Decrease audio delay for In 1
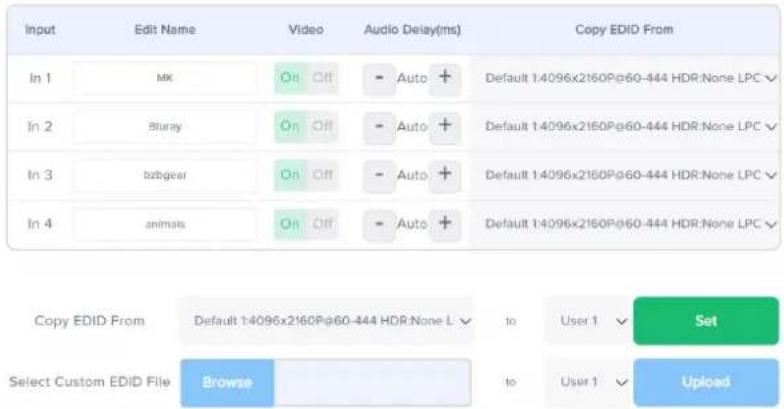This screenshot has height=409, width=784. pos(379,78)
